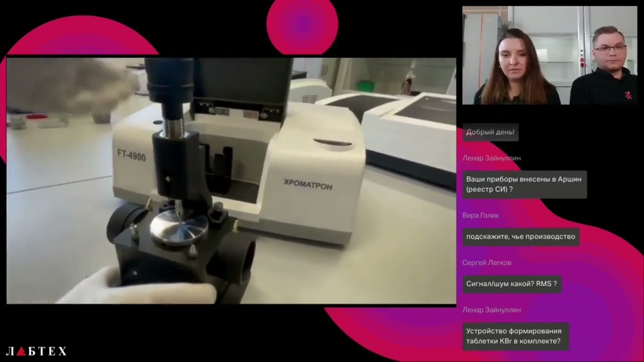
Task: Open the first Ленар Зайнуллин sender name above Аршин question
Action: click(492, 158)
